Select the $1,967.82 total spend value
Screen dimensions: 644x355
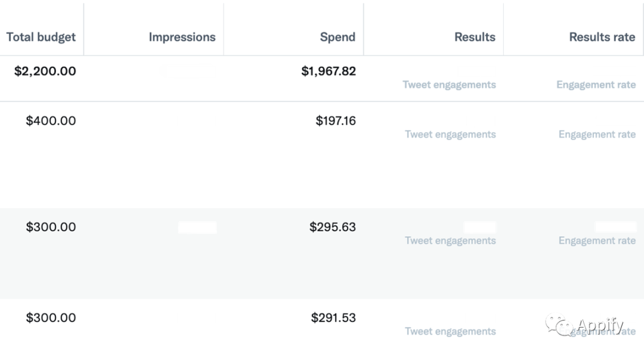(329, 71)
